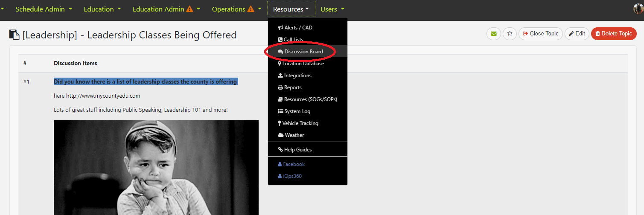
Task: Collapse the Resources dropdown menu
Action: coord(291,9)
